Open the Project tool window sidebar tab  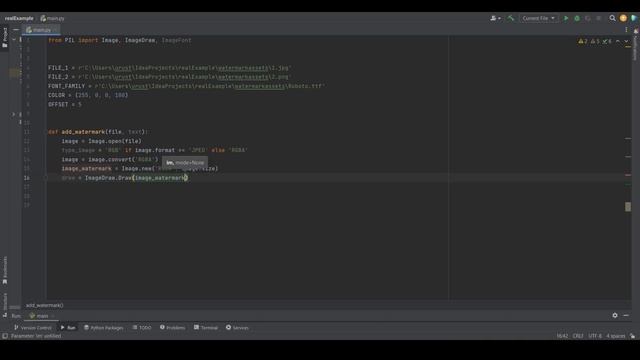pos(5,38)
